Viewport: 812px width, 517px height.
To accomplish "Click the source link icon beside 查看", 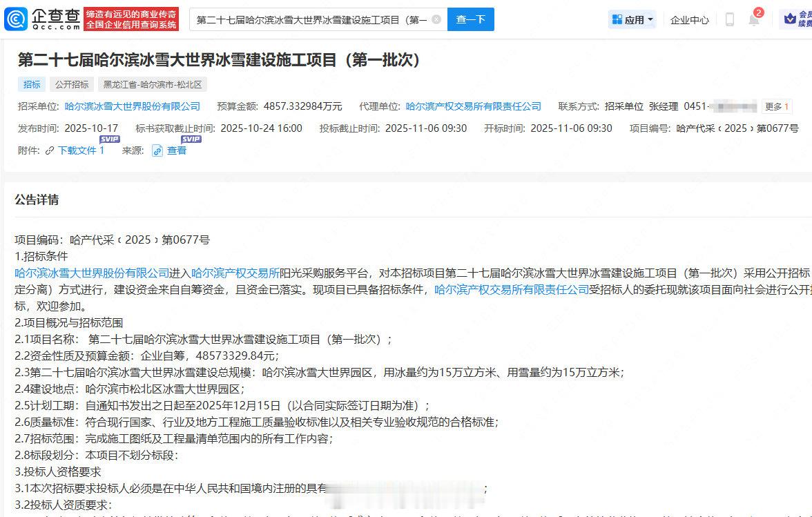I will [157, 150].
